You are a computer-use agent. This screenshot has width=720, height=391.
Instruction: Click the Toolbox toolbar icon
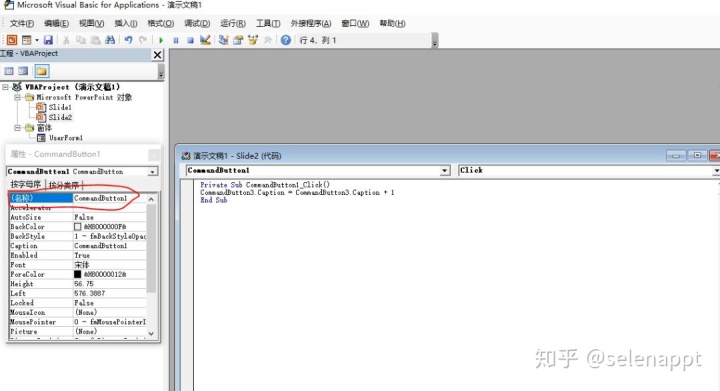[268, 40]
